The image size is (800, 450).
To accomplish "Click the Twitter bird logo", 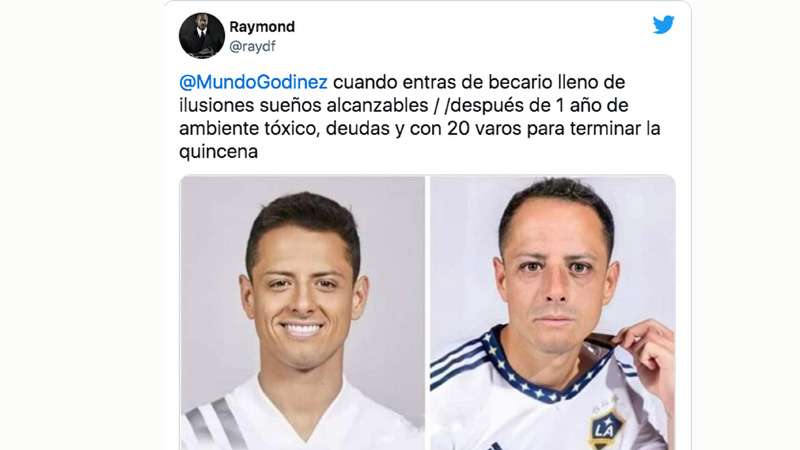I will tap(663, 24).
